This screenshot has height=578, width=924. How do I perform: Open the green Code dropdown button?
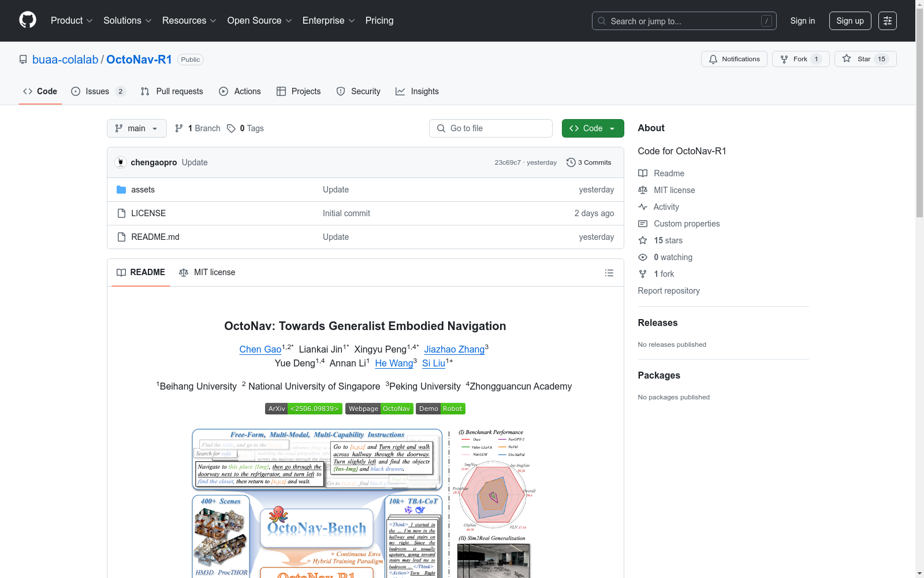click(x=593, y=128)
